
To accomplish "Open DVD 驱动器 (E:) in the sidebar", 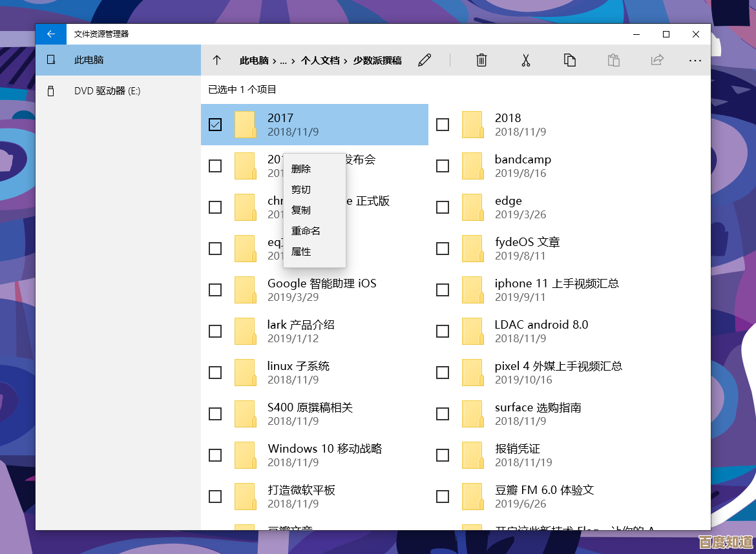I will pos(107,91).
